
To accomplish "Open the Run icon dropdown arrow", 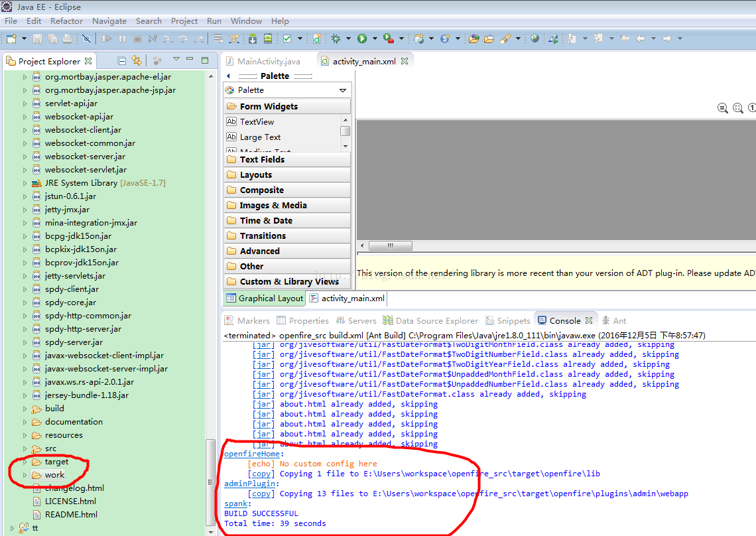I will coord(374,38).
